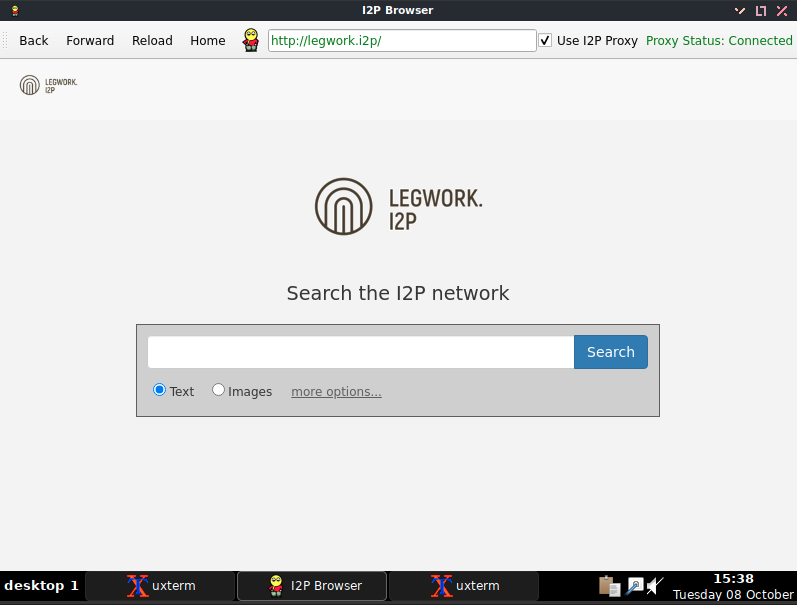
Task: Click the I2P icon in title bar corner
Action: pos(15,10)
